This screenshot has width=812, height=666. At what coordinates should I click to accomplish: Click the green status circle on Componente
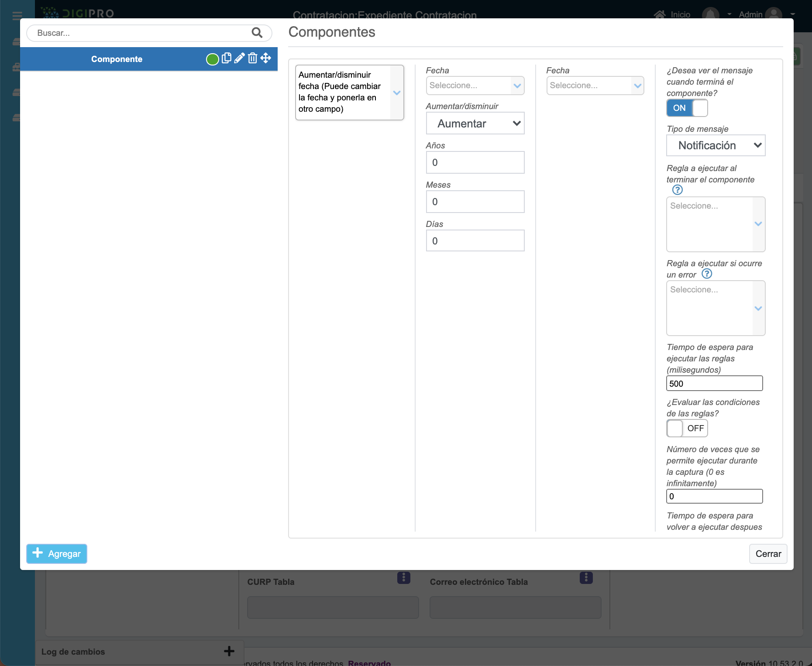(212, 59)
